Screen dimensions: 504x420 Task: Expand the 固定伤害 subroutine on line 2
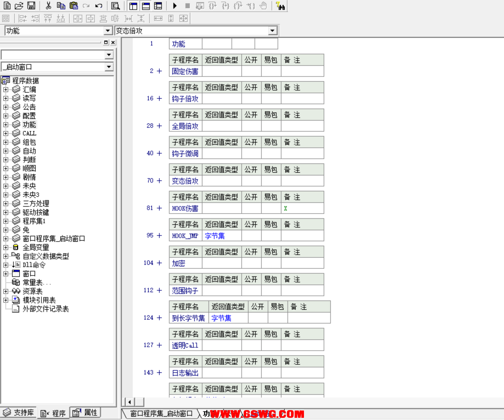point(159,71)
